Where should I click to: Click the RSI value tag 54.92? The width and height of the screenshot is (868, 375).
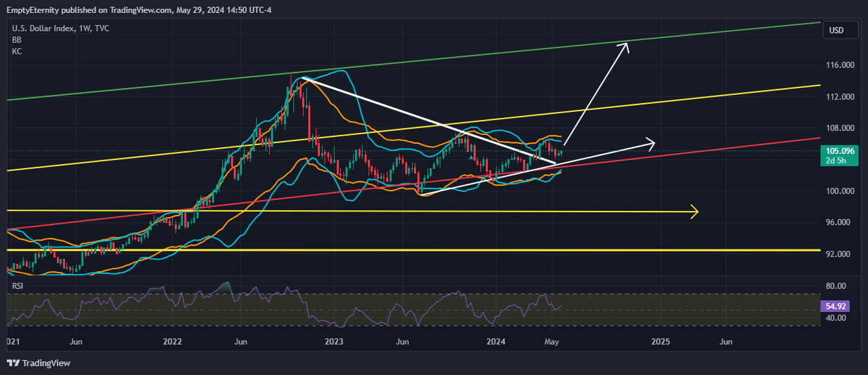tap(834, 307)
